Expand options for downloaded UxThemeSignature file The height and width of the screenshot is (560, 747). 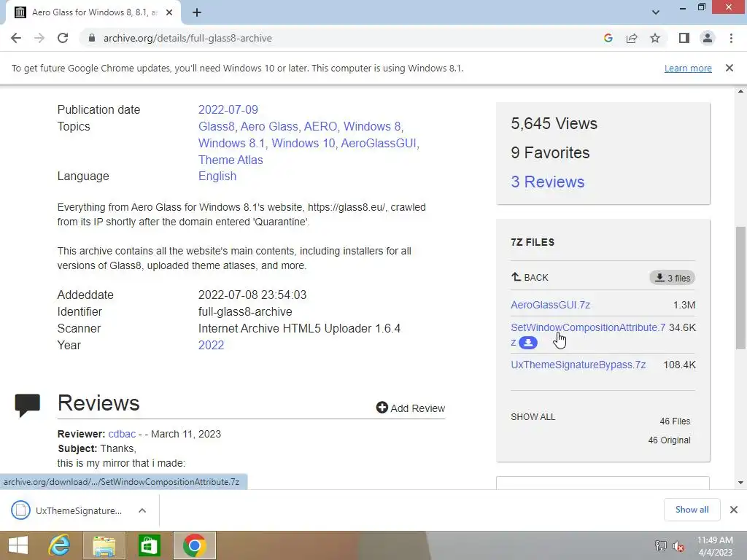tap(142, 510)
